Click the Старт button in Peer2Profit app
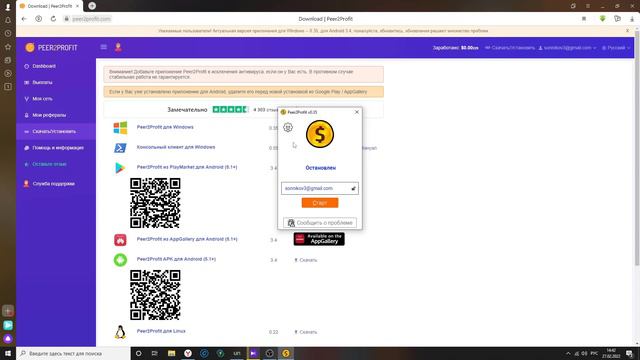This screenshot has width=640, height=360. click(x=320, y=203)
